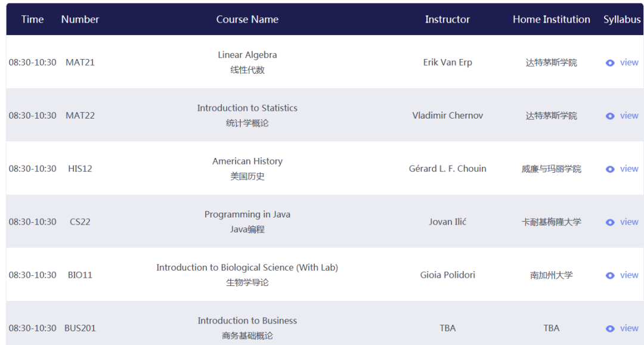This screenshot has height=345, width=644.
Task: Open the view link for HIS12 syllabus
Action: 629,169
